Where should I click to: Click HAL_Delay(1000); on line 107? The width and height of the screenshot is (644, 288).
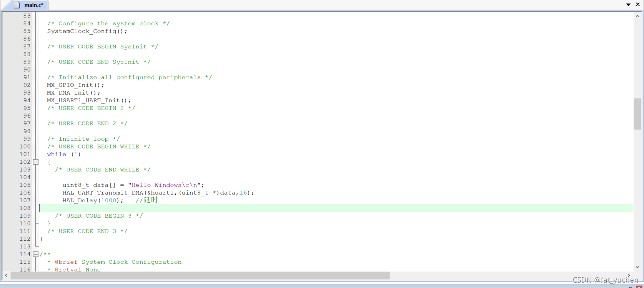click(x=93, y=200)
